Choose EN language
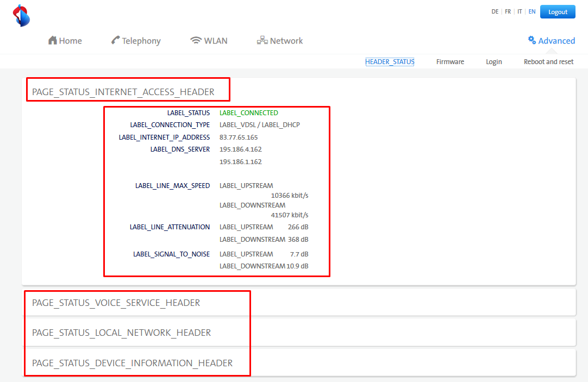 coord(531,12)
